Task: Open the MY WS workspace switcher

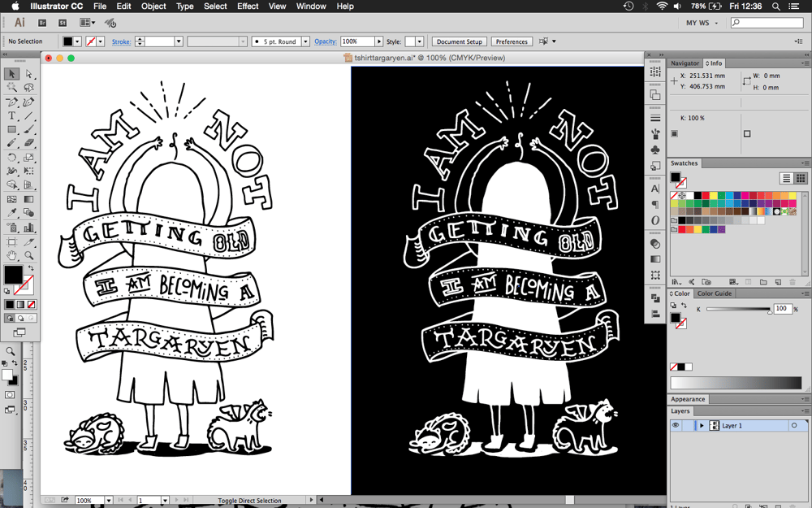Action: [x=702, y=23]
